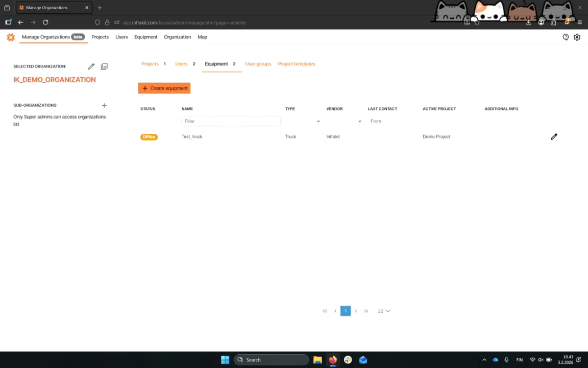
Task: Go forward with the browser arrow
Action: pyautogui.click(x=33, y=22)
